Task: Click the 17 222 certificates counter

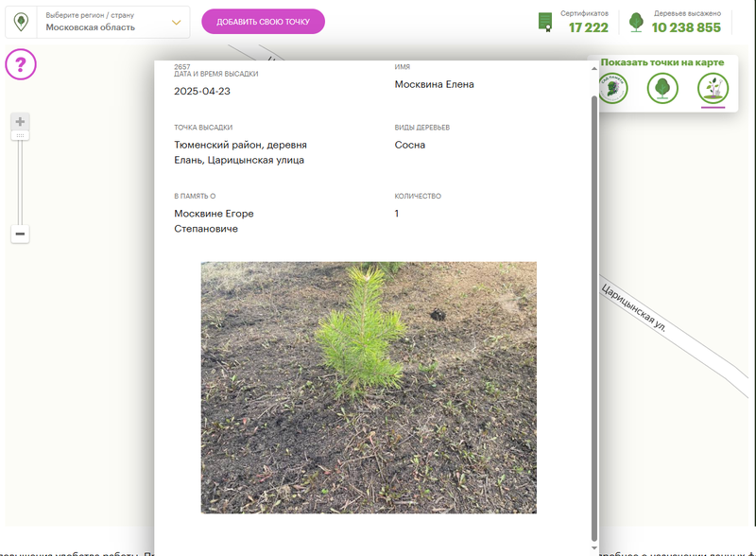Action: [588, 27]
